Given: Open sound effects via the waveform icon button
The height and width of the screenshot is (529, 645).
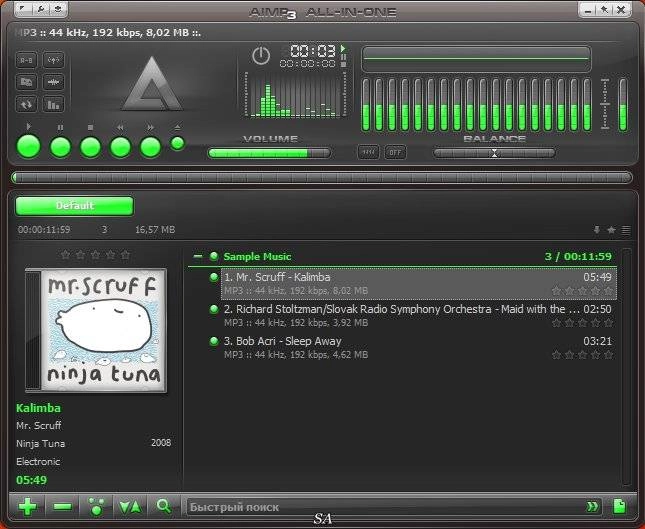Looking at the screenshot, I should coord(53,82).
